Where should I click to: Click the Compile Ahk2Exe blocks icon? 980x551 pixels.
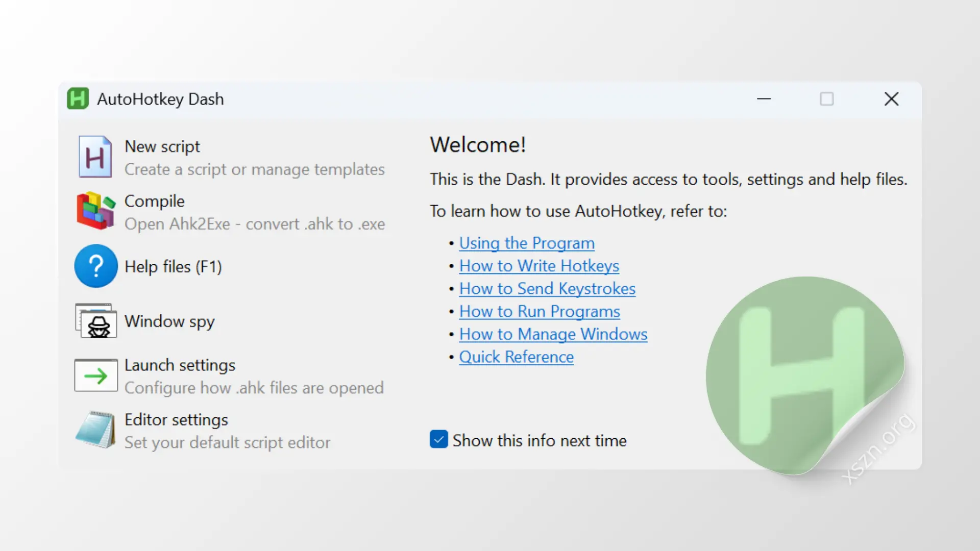pyautogui.click(x=95, y=211)
